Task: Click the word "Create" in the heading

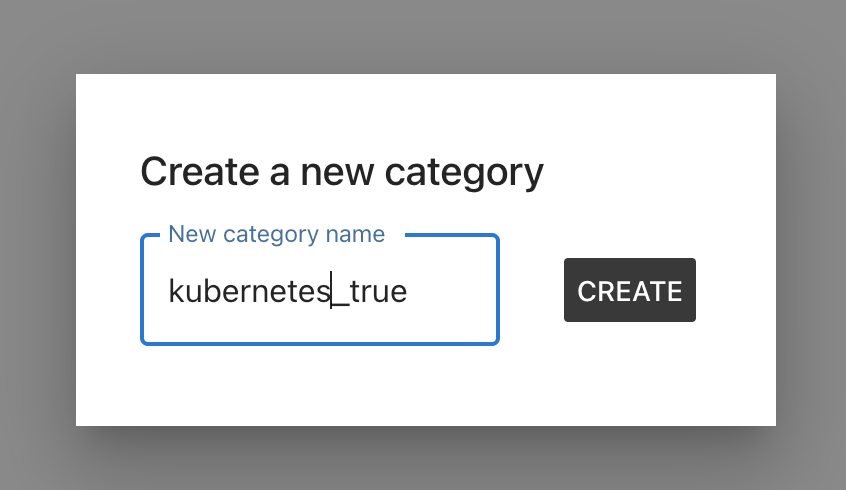Action: (189, 172)
